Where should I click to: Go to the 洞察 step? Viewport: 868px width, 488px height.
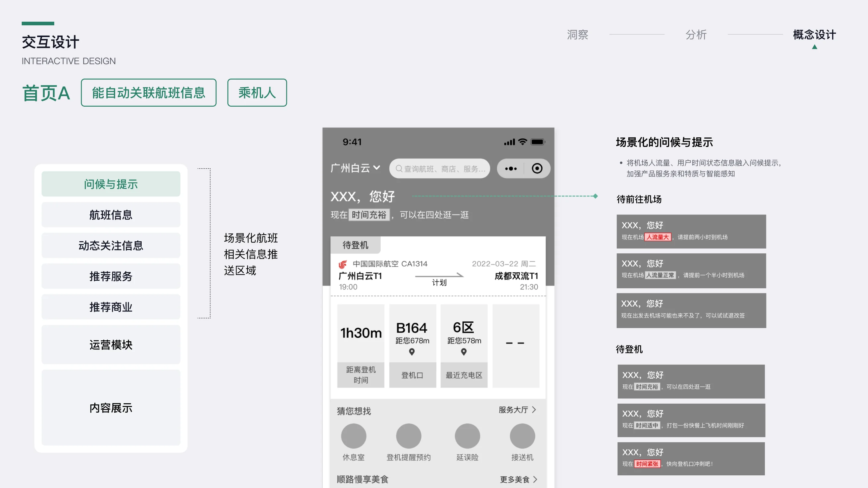(x=577, y=34)
